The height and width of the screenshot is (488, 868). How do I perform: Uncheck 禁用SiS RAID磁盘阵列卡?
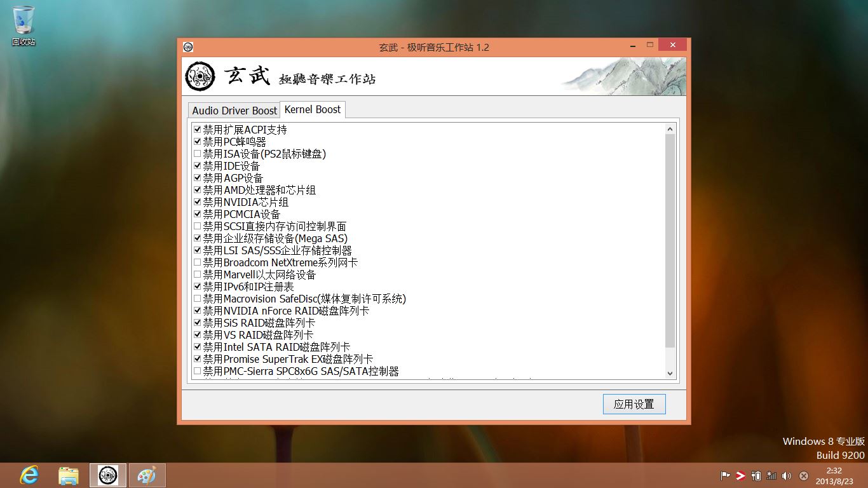(198, 323)
